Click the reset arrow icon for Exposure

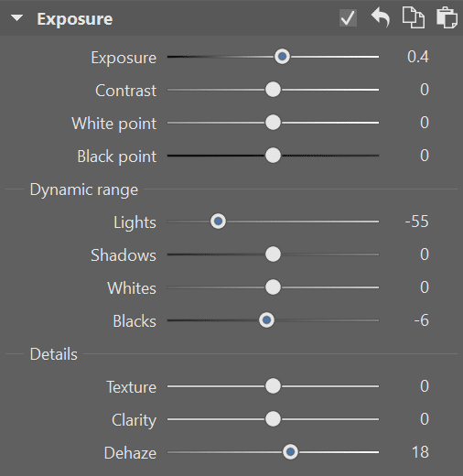(x=381, y=18)
